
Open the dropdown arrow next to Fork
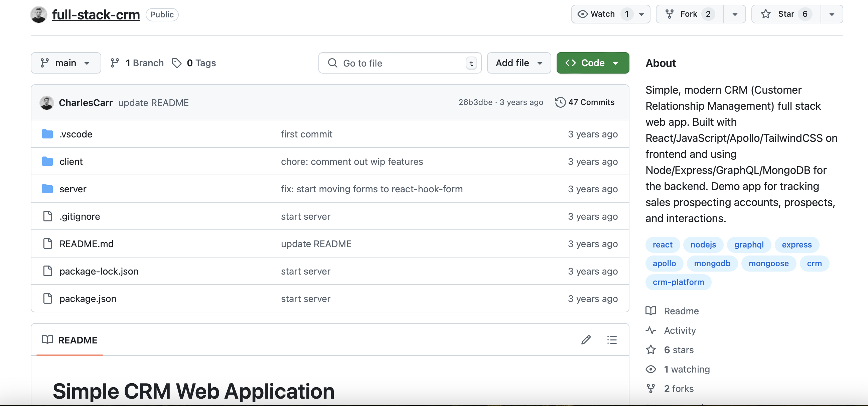pyautogui.click(x=735, y=14)
